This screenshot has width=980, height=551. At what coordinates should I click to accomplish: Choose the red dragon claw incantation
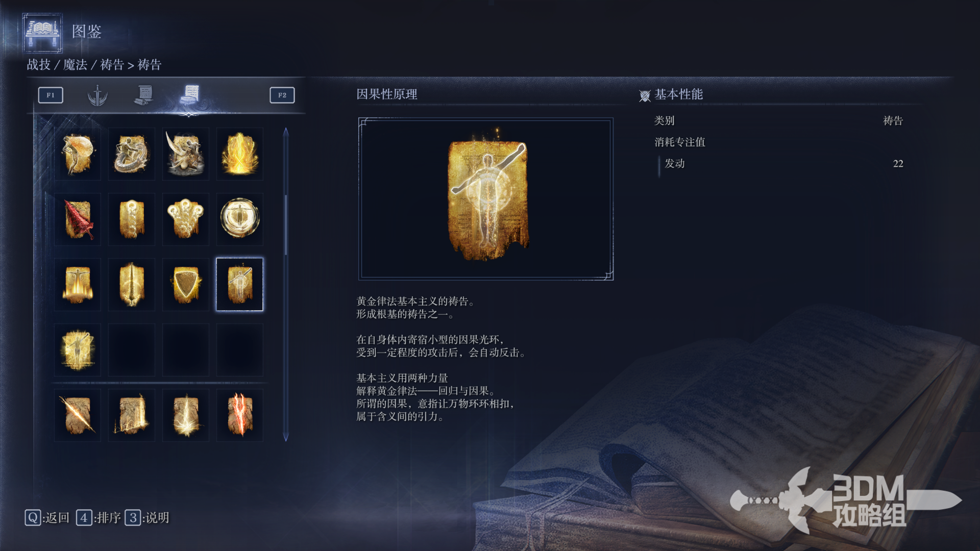pyautogui.click(x=78, y=219)
